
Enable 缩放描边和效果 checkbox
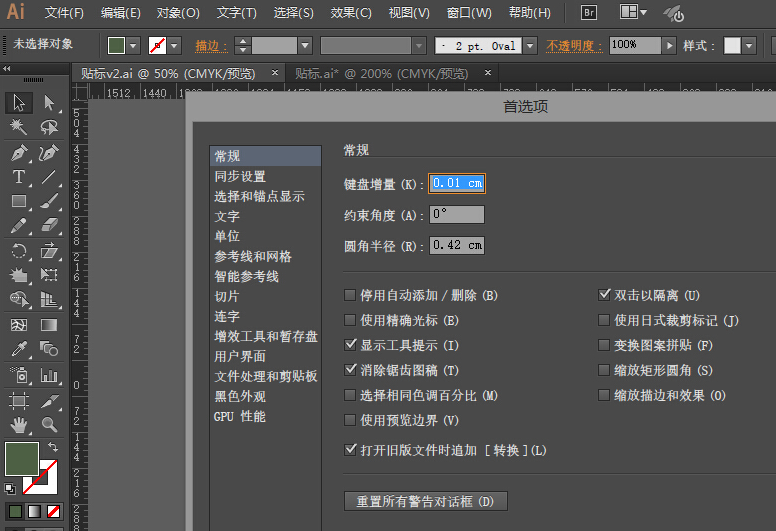click(x=604, y=395)
